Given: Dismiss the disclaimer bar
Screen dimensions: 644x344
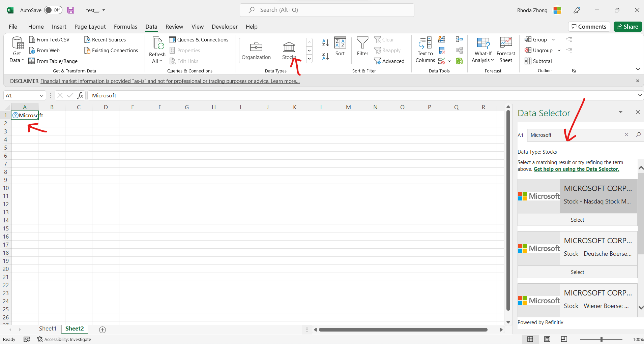Looking at the screenshot, I should [637, 81].
